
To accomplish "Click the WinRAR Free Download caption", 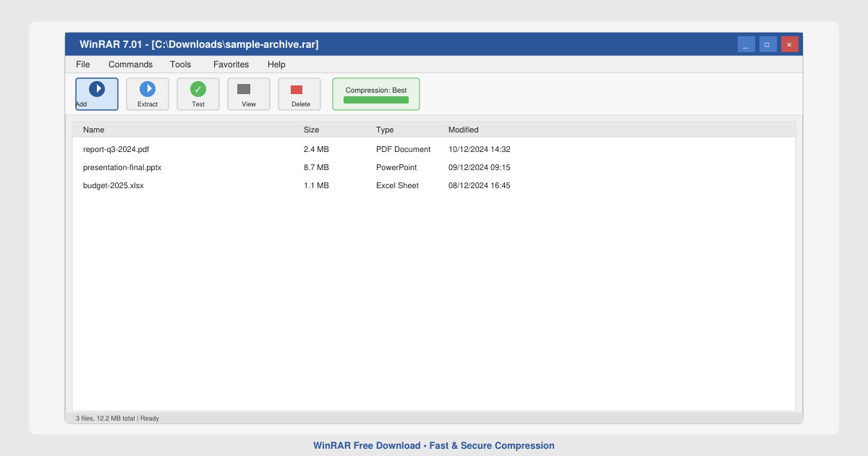I will click(434, 446).
